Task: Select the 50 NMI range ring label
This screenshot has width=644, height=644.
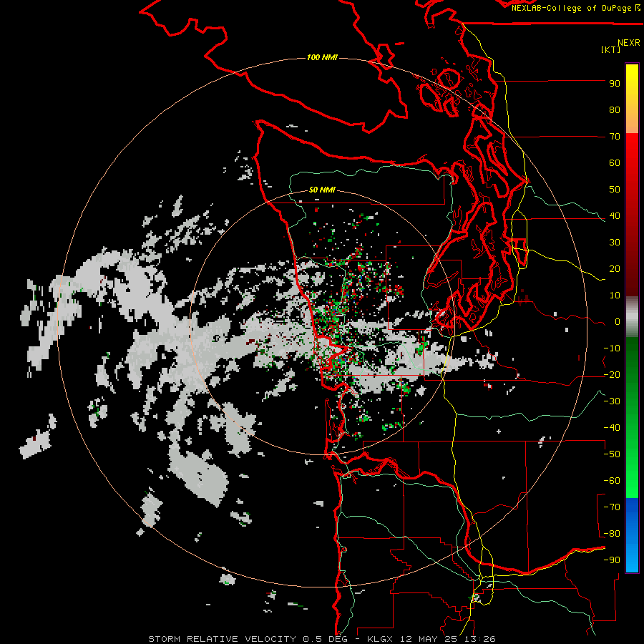Action: 322,190
